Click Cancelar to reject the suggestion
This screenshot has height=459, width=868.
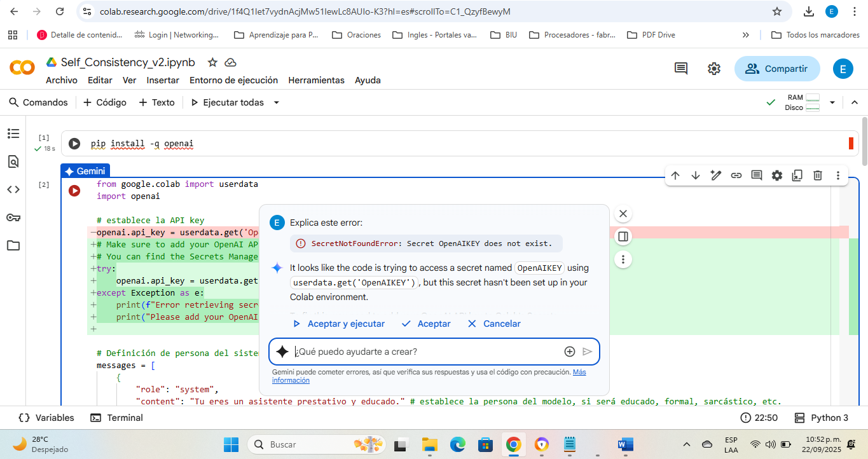click(494, 324)
